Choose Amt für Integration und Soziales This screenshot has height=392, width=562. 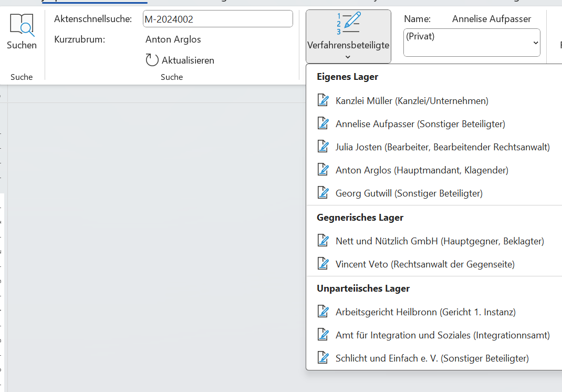pos(442,335)
